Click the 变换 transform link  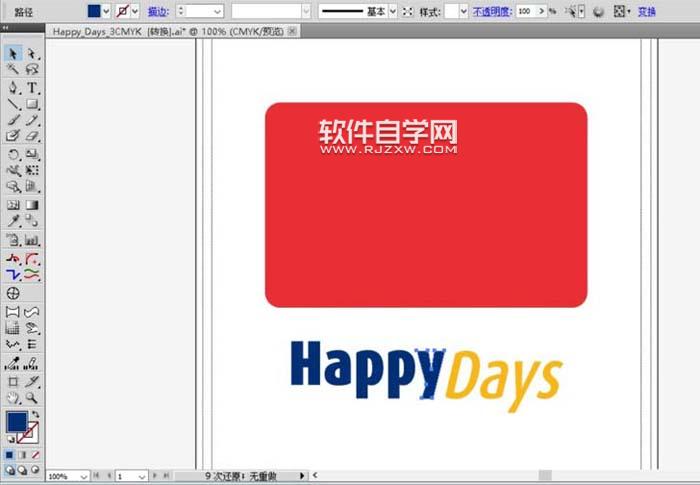coord(647,11)
